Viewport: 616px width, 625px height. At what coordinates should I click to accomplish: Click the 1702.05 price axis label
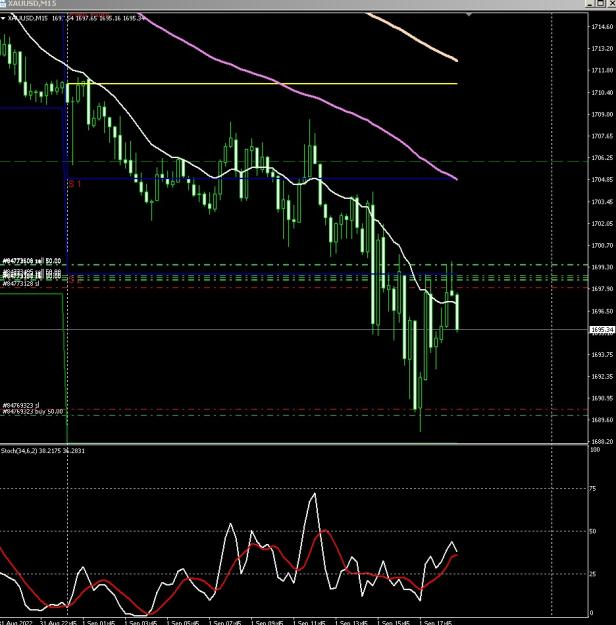[x=602, y=224]
